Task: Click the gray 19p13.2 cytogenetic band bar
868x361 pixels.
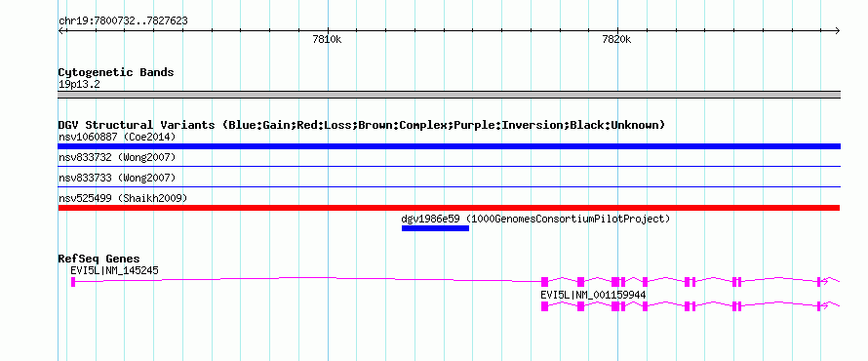Action: click(449, 95)
